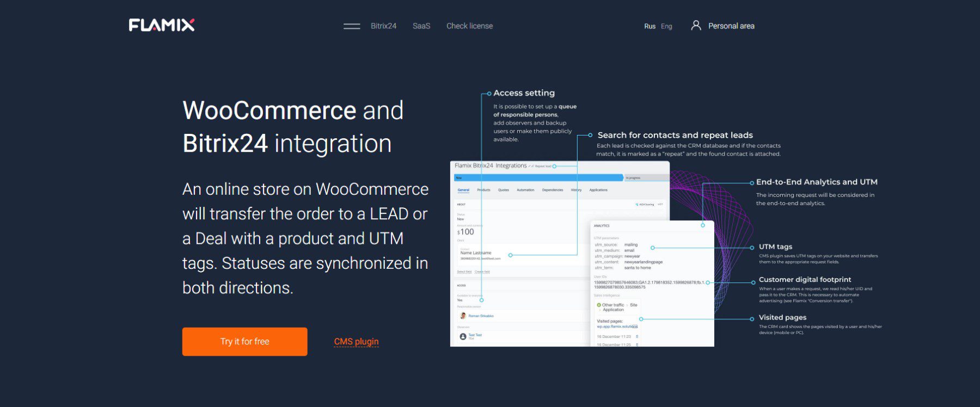Open the CMS plugin link

356,342
